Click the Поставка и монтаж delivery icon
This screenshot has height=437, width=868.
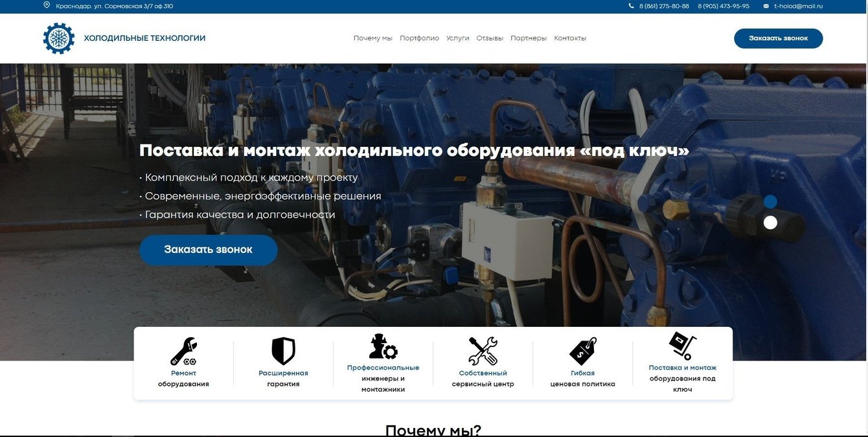click(681, 345)
